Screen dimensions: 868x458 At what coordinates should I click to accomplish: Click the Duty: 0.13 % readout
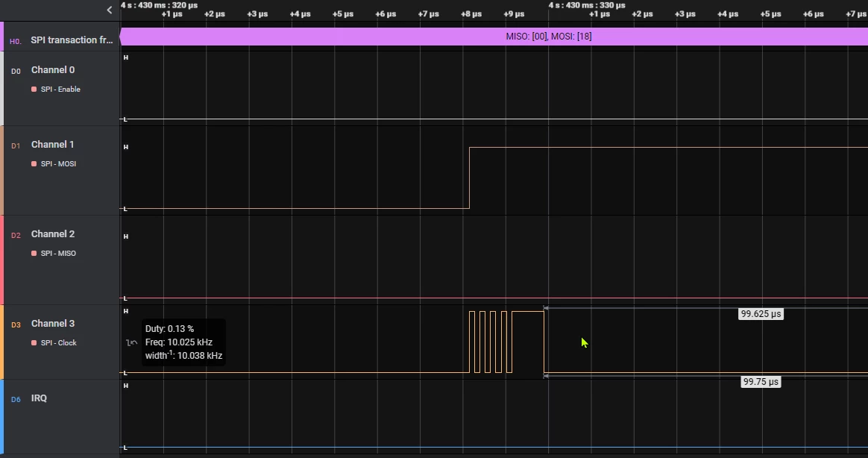pos(169,329)
